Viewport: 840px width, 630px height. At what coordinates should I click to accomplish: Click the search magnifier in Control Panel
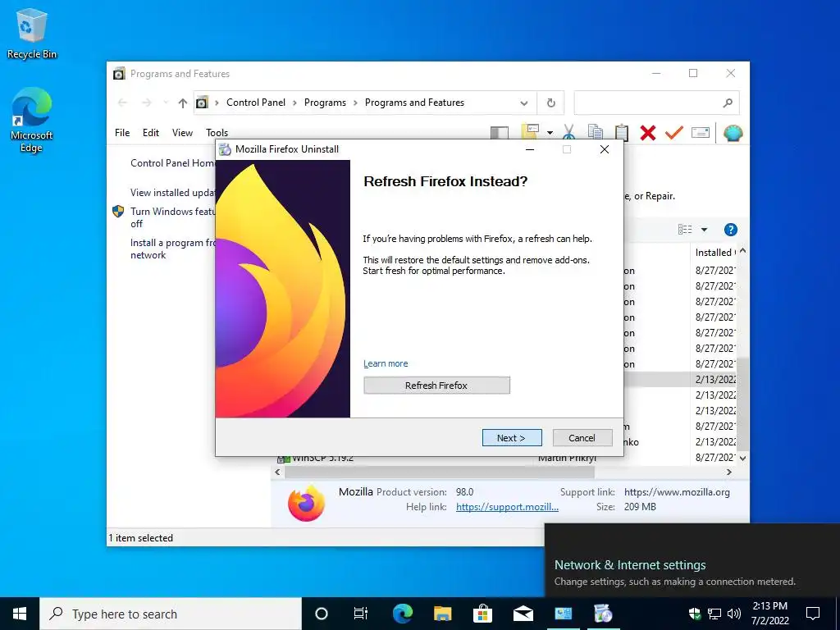pyautogui.click(x=727, y=103)
